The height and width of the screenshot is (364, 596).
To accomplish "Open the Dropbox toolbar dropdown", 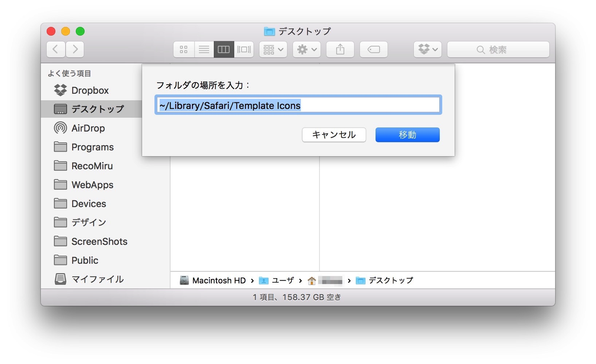I will (428, 49).
